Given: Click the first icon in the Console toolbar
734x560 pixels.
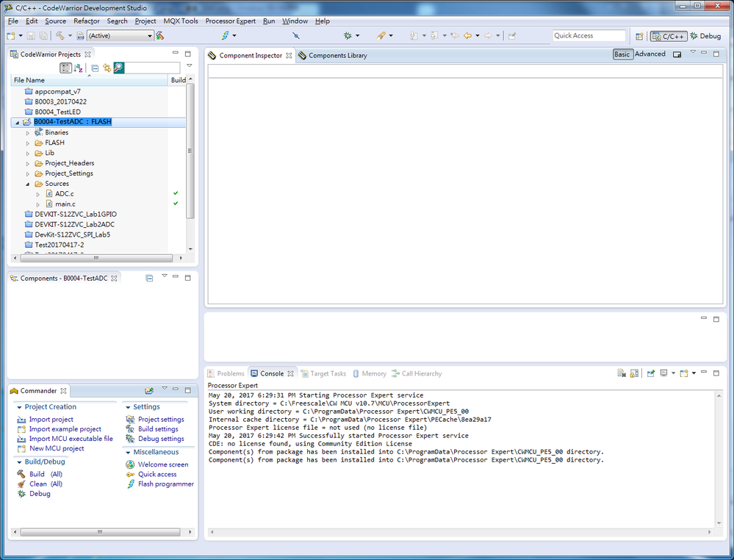Looking at the screenshot, I should coord(622,373).
